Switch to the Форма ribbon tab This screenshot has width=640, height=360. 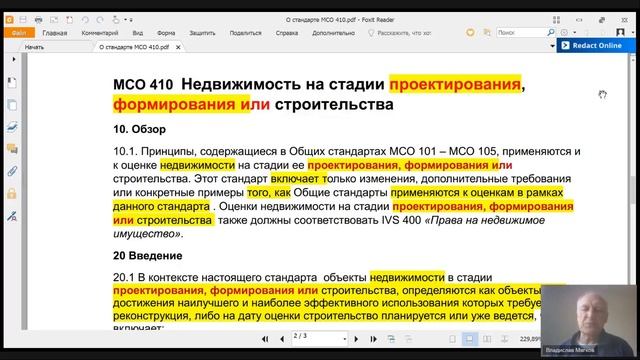coord(166,33)
